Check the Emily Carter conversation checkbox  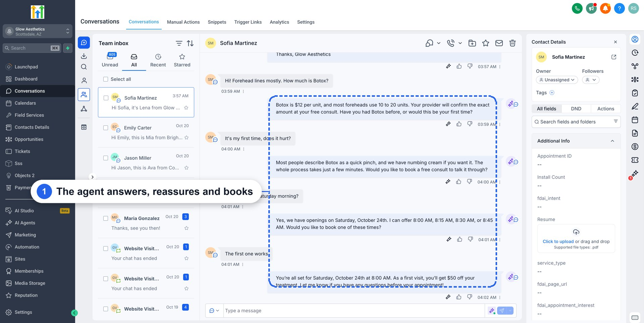click(x=106, y=128)
